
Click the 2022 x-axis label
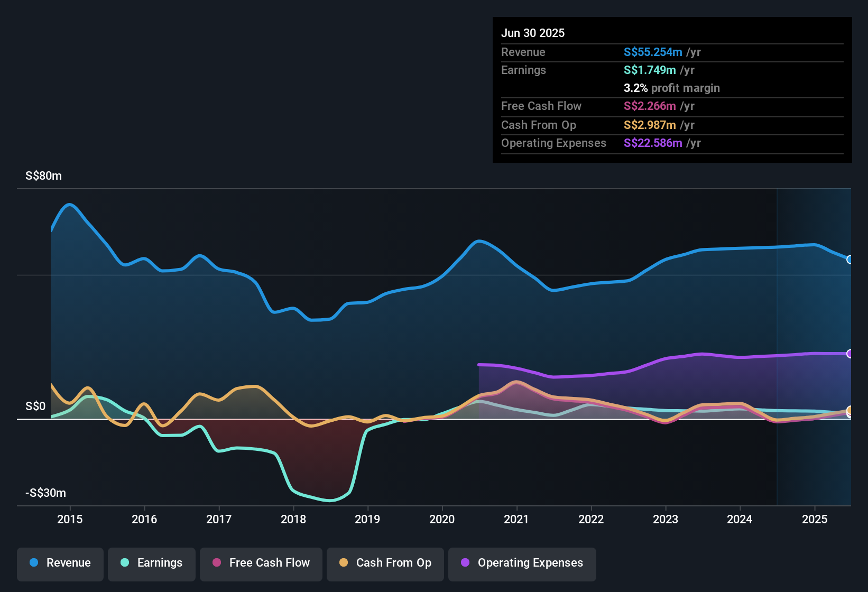591,519
